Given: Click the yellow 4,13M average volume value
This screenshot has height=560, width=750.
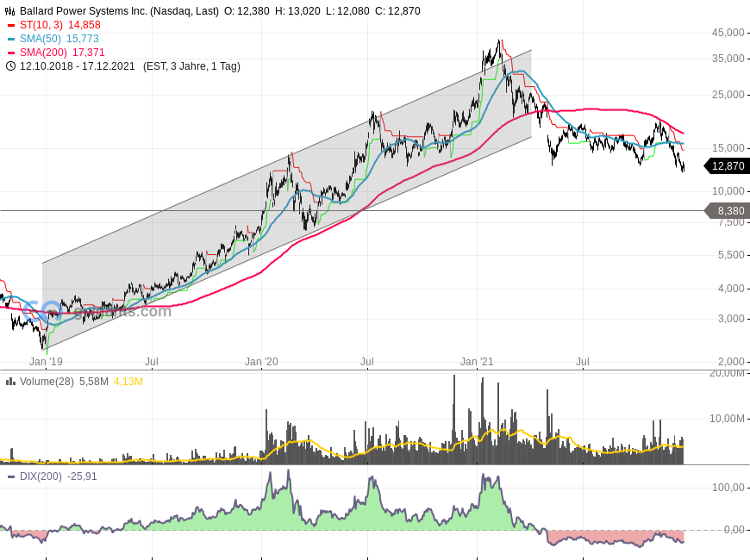Looking at the screenshot, I should [128, 382].
